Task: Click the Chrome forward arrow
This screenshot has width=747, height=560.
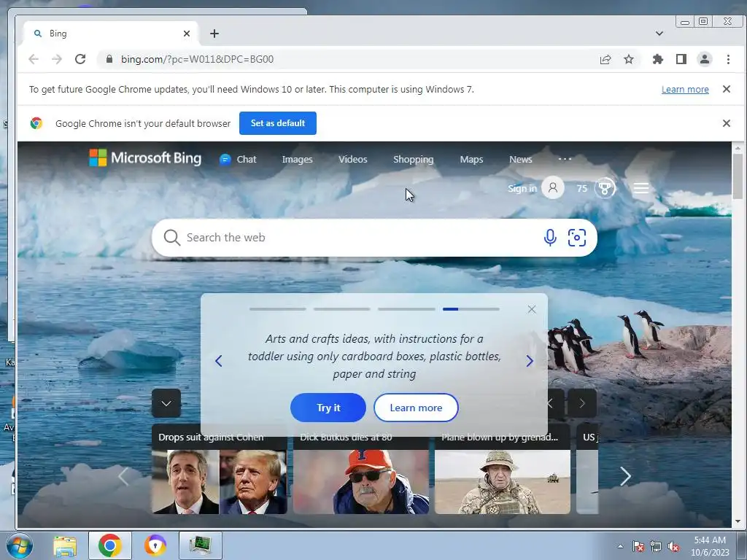Action: coord(57,59)
